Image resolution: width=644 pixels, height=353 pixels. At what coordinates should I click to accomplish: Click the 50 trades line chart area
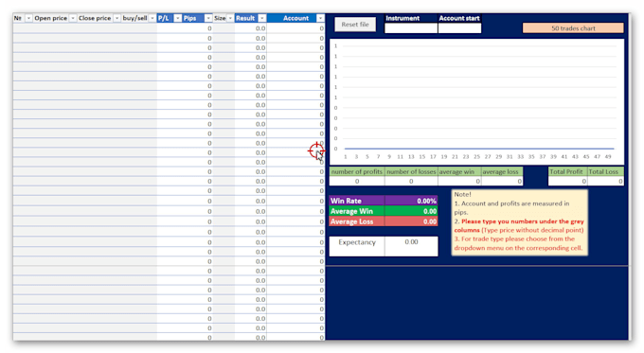point(476,102)
